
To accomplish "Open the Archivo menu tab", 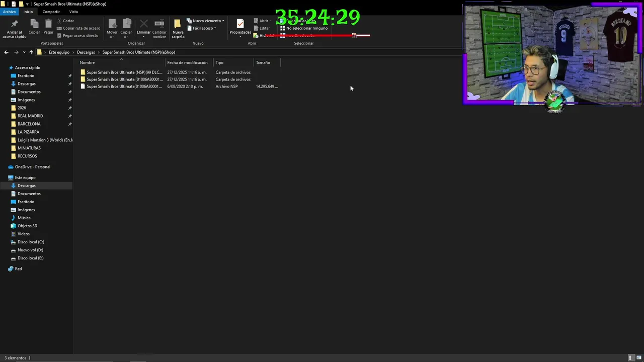I will point(10,12).
